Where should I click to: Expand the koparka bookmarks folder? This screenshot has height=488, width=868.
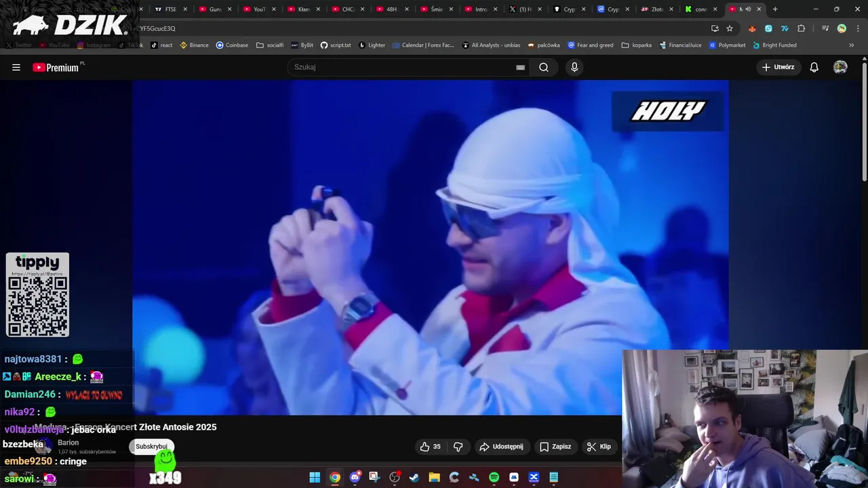pos(637,45)
